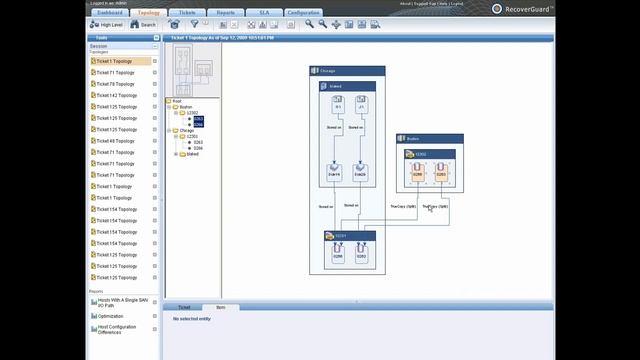
Task: Click the greyed icon left of the X icon
Action: pos(223,24)
